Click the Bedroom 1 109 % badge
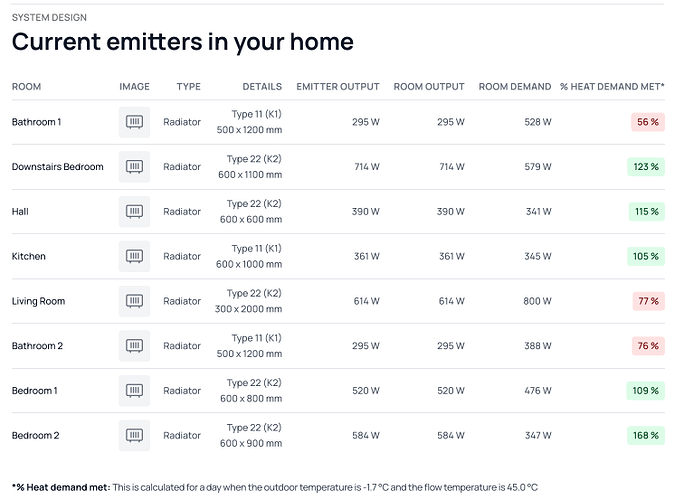 point(646,391)
